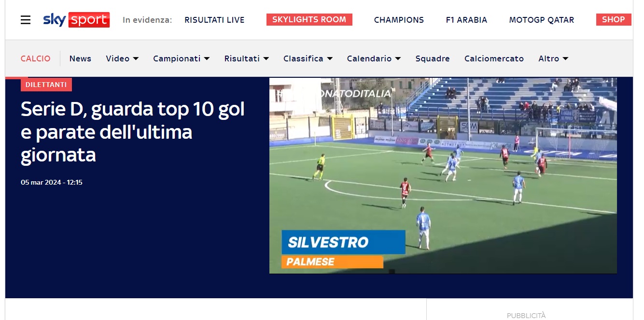Click the red SHOP button
644x320 pixels.
(614, 19)
